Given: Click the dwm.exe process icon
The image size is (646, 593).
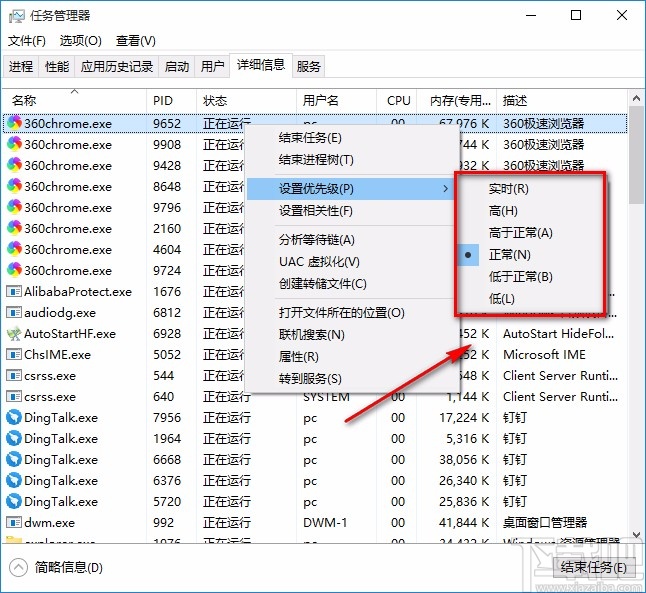Looking at the screenshot, I should 14,523.
